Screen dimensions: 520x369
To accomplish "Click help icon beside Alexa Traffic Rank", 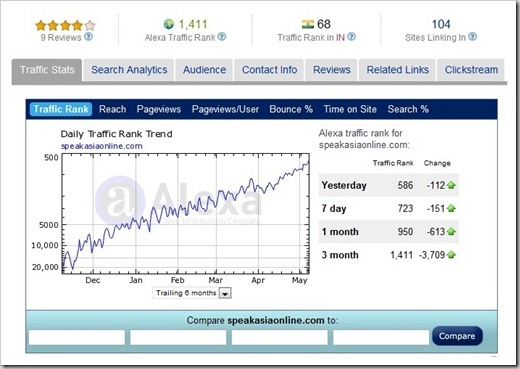I will [222, 37].
